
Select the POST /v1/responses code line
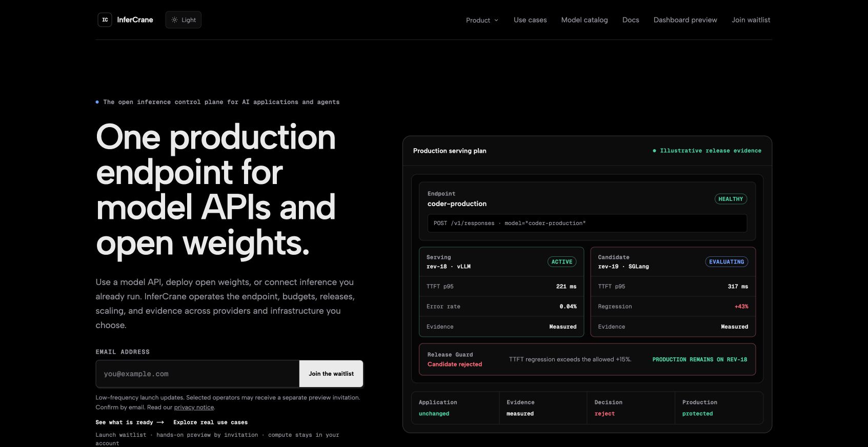tap(587, 223)
